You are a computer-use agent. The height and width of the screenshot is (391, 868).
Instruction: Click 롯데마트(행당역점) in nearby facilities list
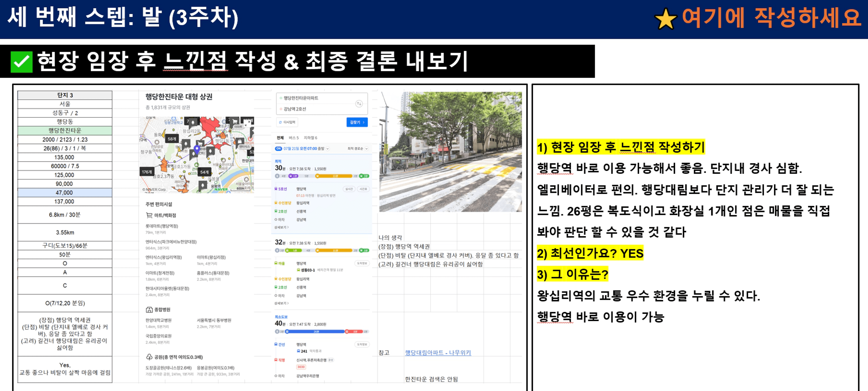162,226
